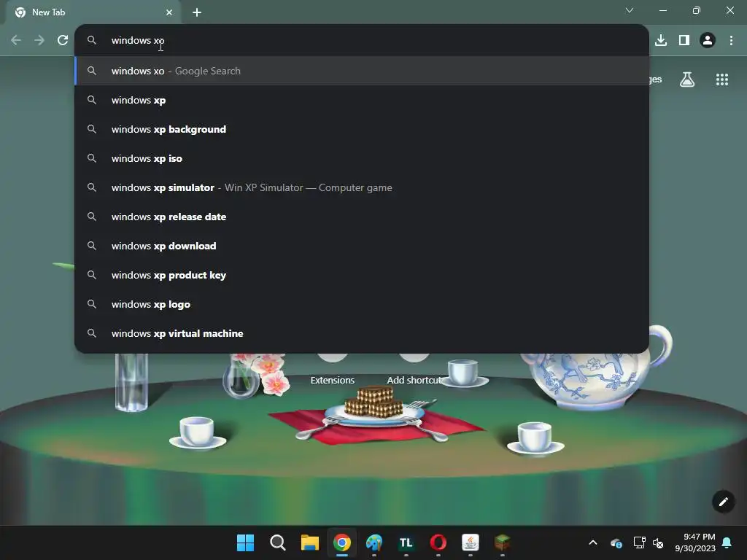The width and height of the screenshot is (747, 560).
Task: Click the Customize Chrome pencil icon
Action: (x=723, y=502)
